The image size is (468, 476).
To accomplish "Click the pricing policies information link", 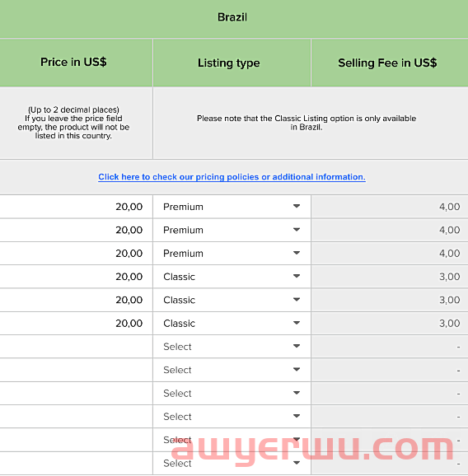I will [232, 177].
